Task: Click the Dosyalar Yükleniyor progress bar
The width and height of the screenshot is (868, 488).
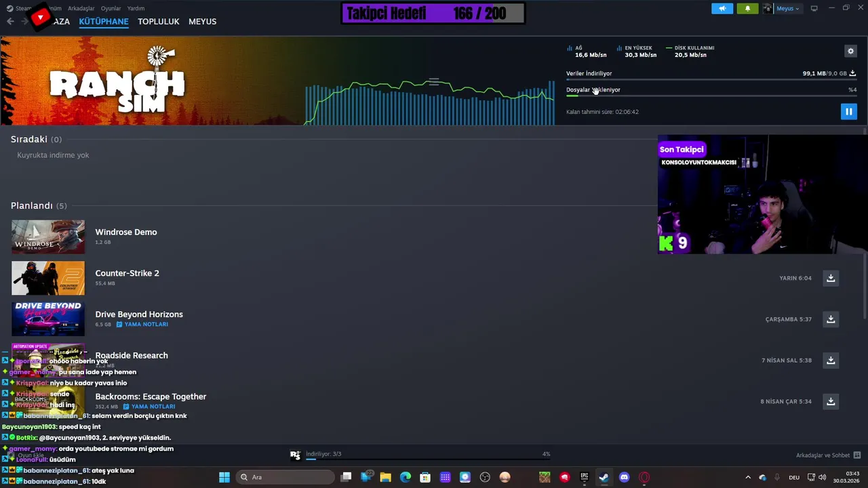Action: pos(711,96)
